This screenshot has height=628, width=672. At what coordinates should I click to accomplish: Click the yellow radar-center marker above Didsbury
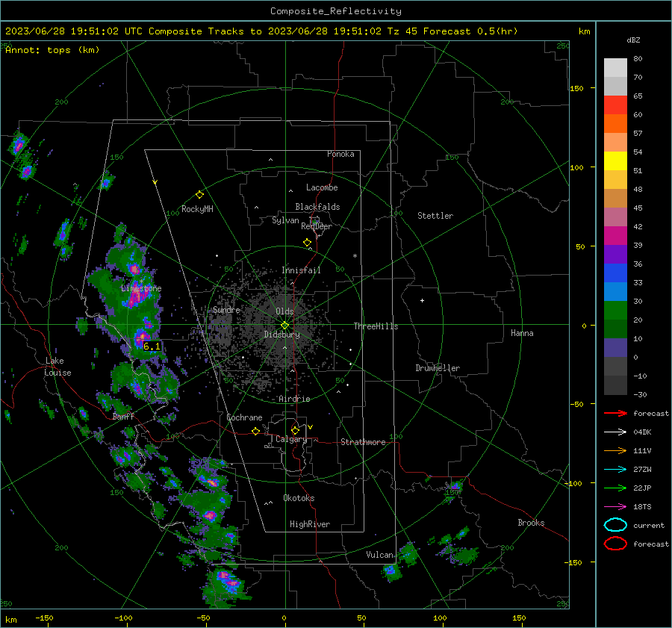(284, 325)
